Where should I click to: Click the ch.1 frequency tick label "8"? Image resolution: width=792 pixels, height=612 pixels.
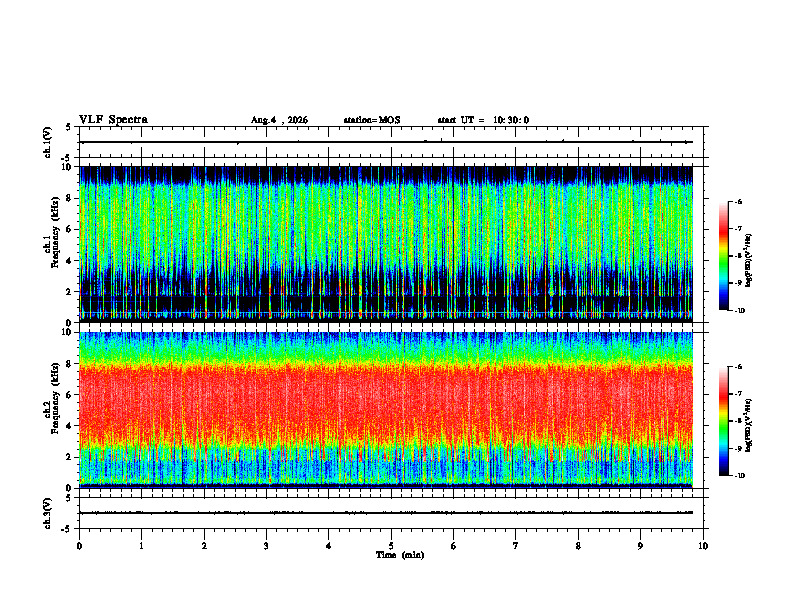70,198
